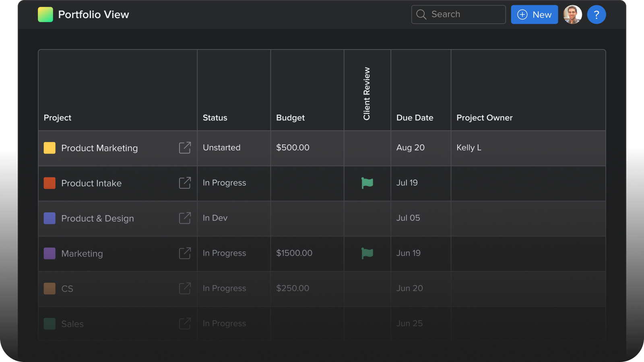The width and height of the screenshot is (644, 362).
Task: Click the green flag in Marketing row
Action: coord(367,253)
